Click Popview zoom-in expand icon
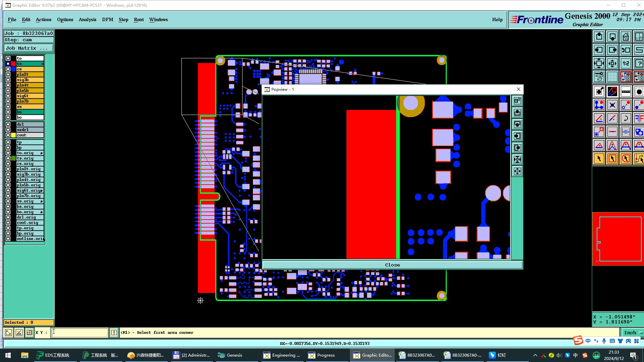The width and height of the screenshot is (644, 362). (x=517, y=160)
